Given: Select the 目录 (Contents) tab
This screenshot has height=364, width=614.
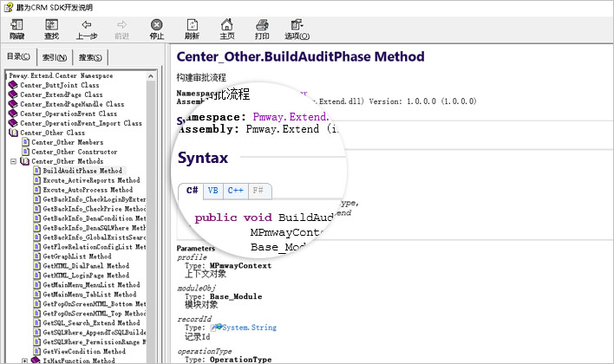Looking at the screenshot, I should (18, 57).
